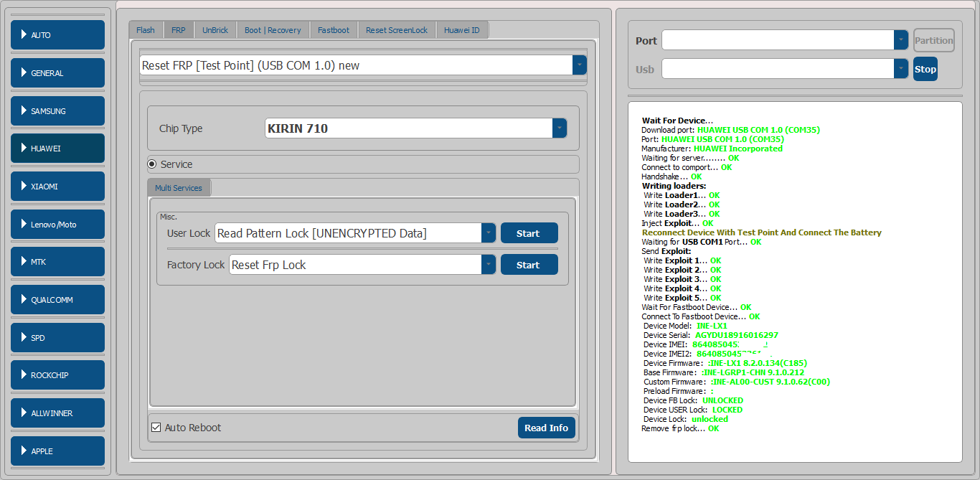
Task: Open the Boot | Recovery tab
Action: 273,30
